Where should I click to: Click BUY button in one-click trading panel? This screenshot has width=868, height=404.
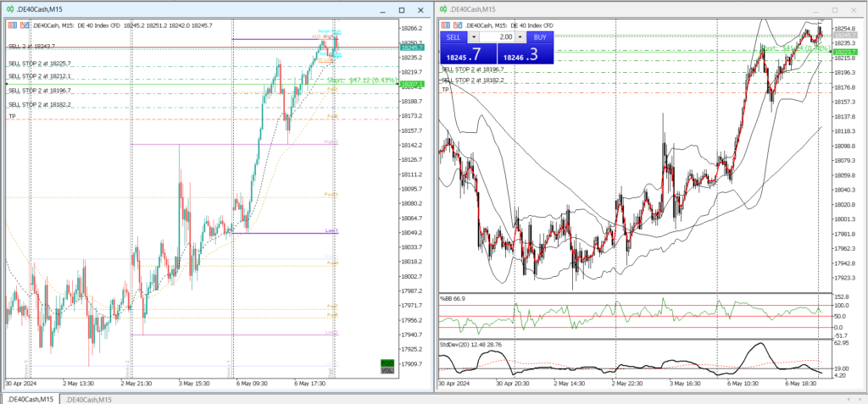point(540,37)
